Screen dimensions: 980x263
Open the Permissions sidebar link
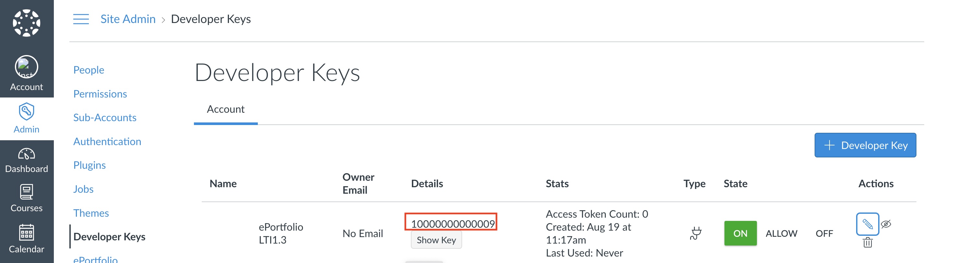100,94
